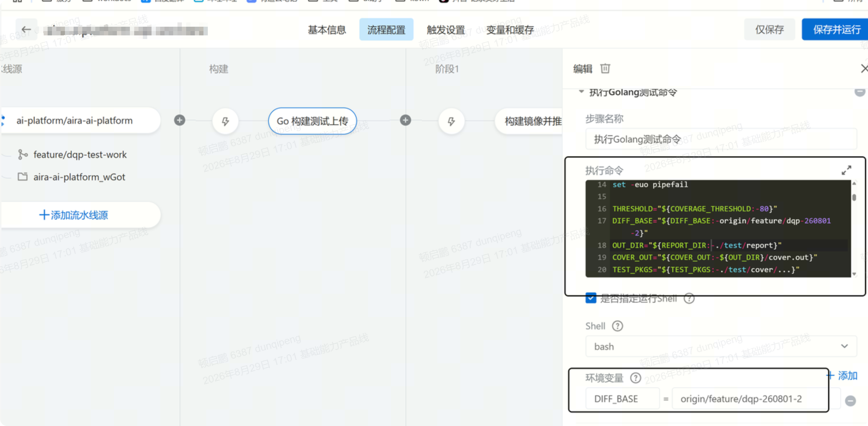
Task: Select the Go 构建测试上传 task node
Action: pyautogui.click(x=312, y=121)
